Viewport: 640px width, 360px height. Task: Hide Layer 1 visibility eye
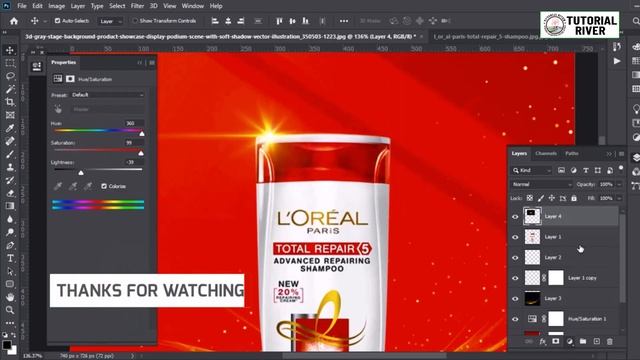[515, 237]
